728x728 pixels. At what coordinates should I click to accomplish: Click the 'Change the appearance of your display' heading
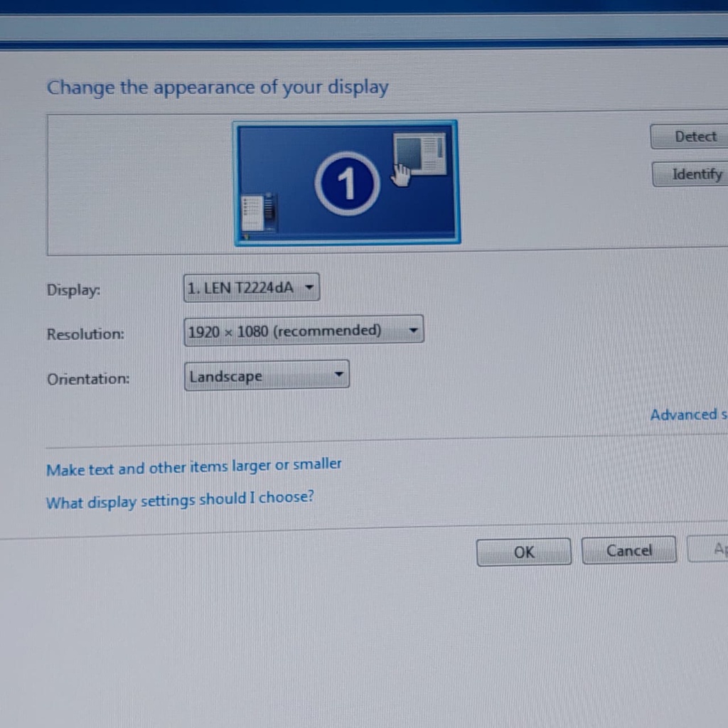click(218, 88)
